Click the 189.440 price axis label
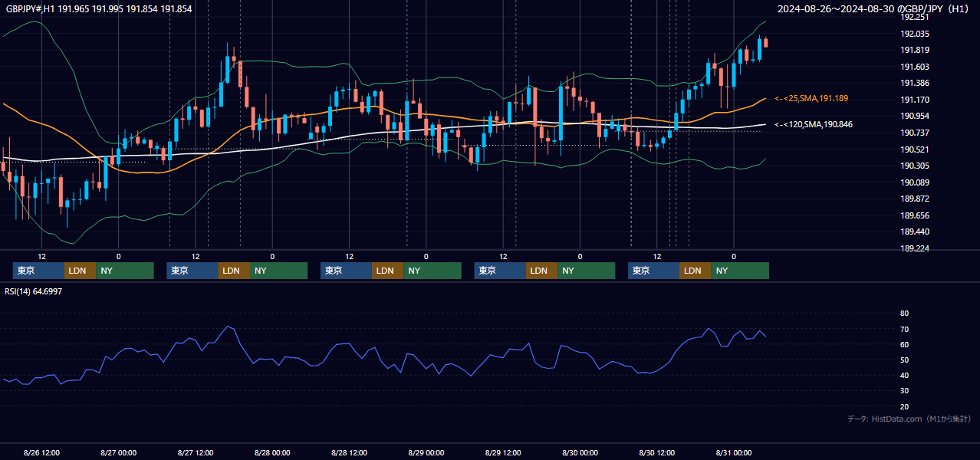980x460 pixels. coord(914,232)
